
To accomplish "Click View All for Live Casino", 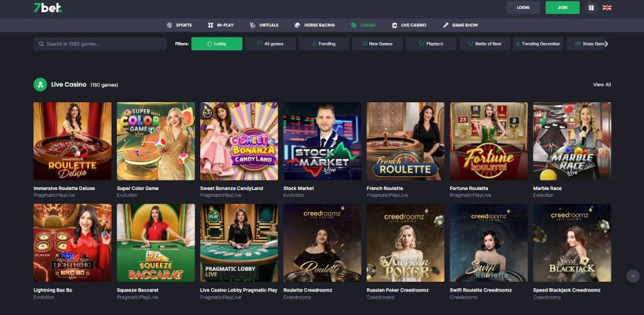I will 602,84.
